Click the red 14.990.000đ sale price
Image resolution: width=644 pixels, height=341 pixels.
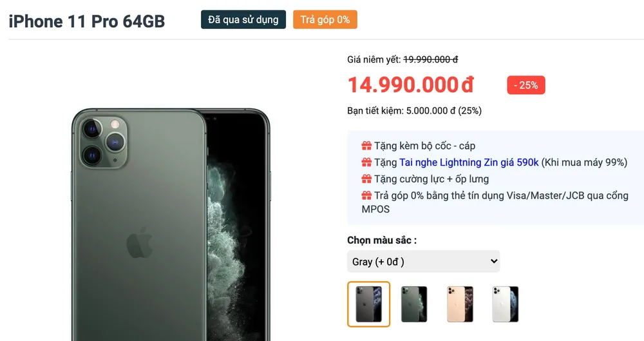411,84
